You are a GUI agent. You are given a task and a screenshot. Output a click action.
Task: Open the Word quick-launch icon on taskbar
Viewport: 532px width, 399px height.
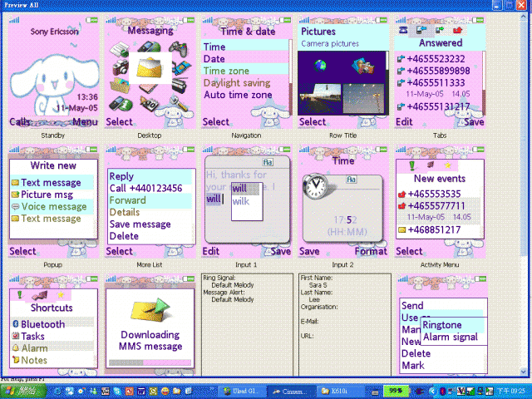click(141, 392)
